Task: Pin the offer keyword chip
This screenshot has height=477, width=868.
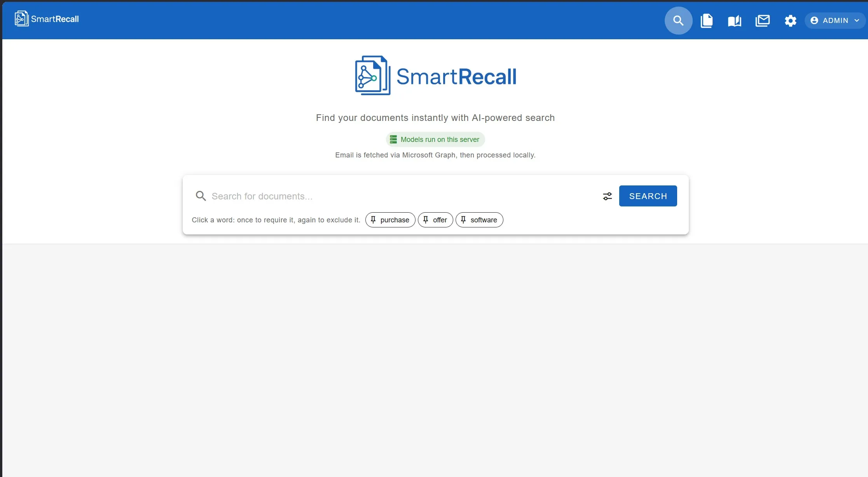Action: click(435, 220)
